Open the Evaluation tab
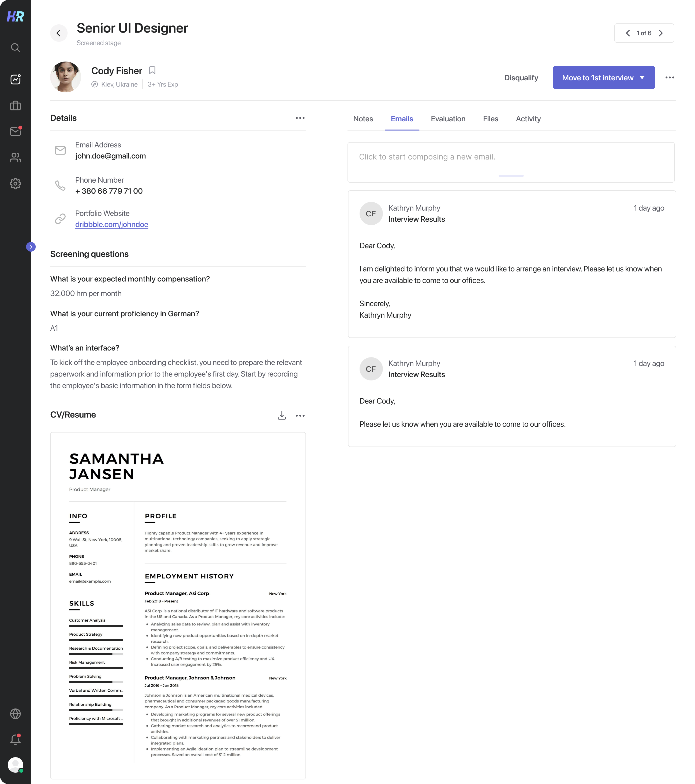Screen dimensions: 695x784 pyautogui.click(x=448, y=119)
